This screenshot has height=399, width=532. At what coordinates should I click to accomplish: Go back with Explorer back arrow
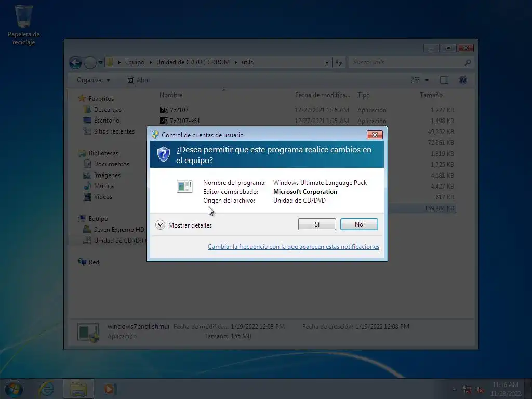click(x=75, y=62)
